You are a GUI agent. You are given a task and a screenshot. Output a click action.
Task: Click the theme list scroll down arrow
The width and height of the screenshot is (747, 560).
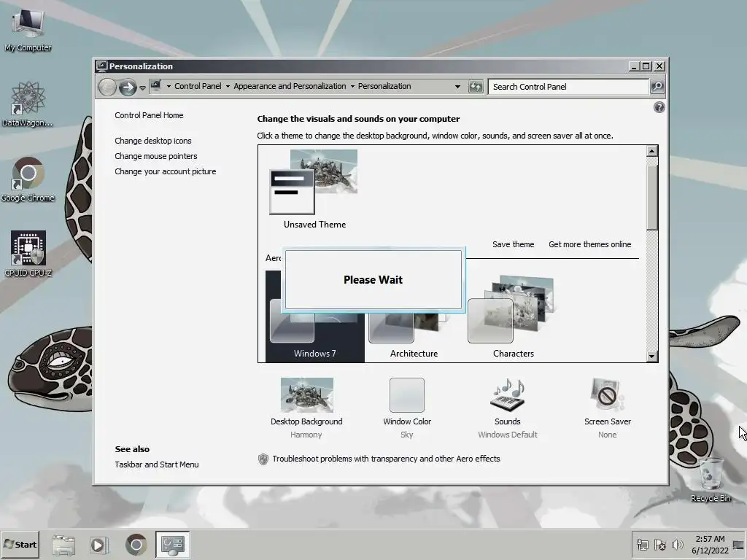point(651,356)
